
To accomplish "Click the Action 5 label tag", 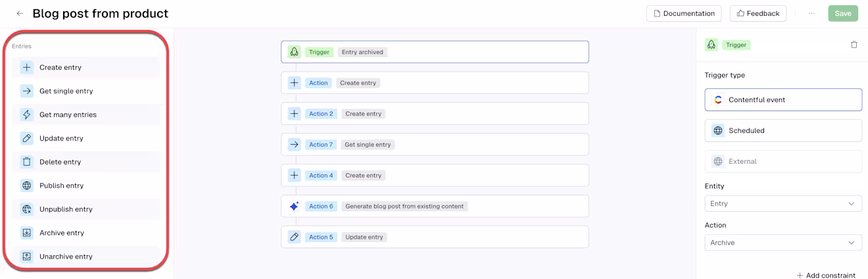I will point(321,237).
